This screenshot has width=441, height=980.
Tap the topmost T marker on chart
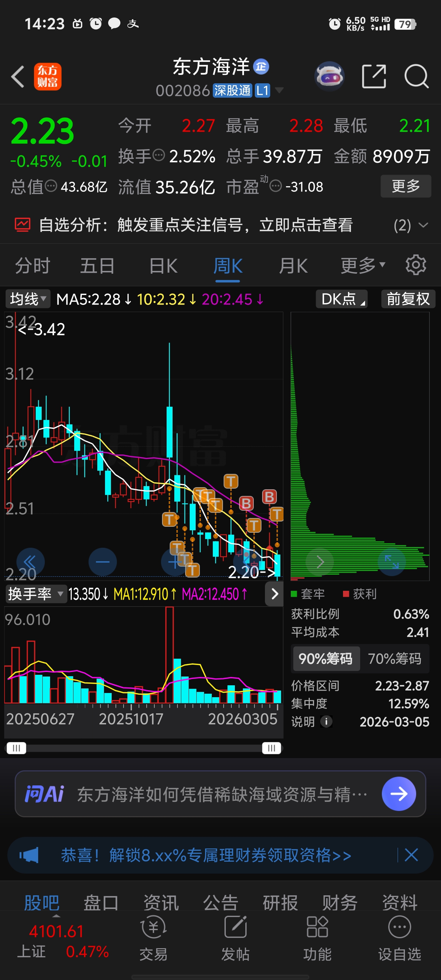231,481
